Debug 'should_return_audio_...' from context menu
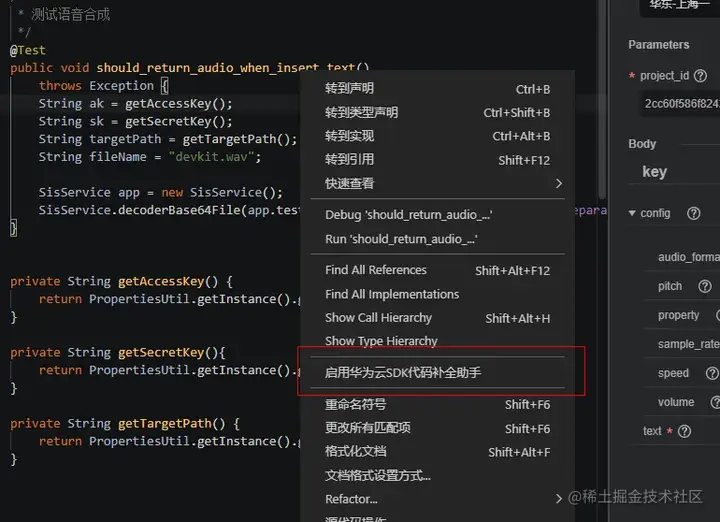 [x=437, y=215]
